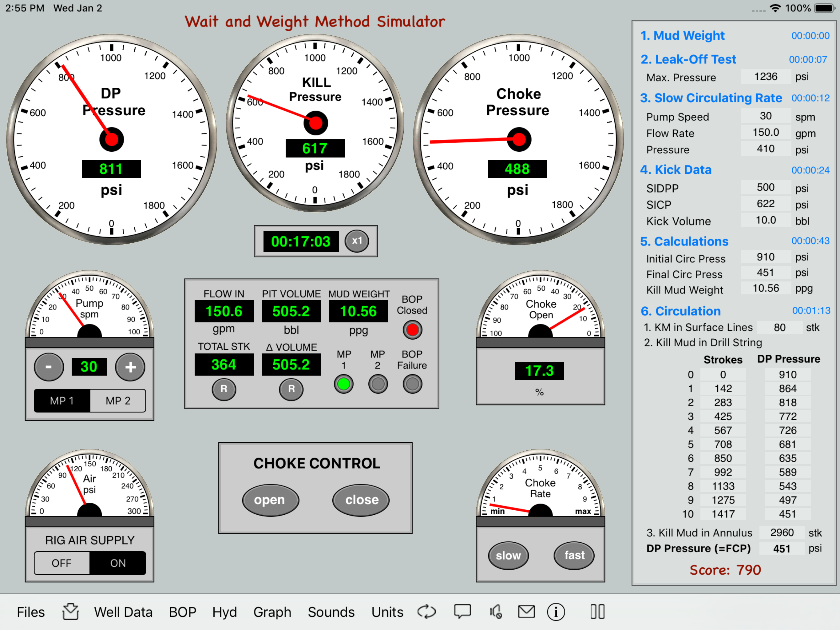Click the restart simulation icon

[427, 612]
